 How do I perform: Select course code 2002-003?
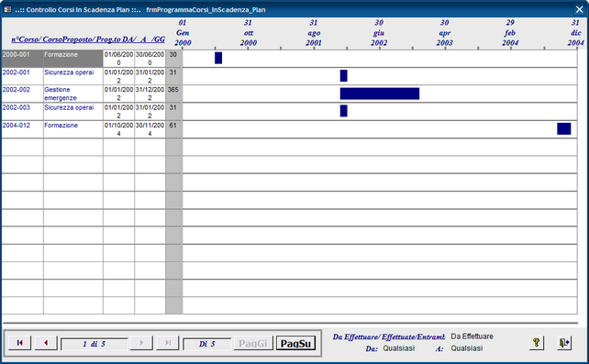point(17,107)
